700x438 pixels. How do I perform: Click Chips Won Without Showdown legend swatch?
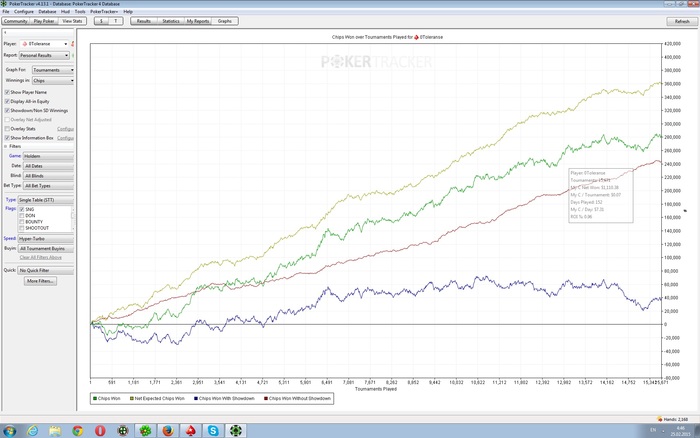[266, 398]
